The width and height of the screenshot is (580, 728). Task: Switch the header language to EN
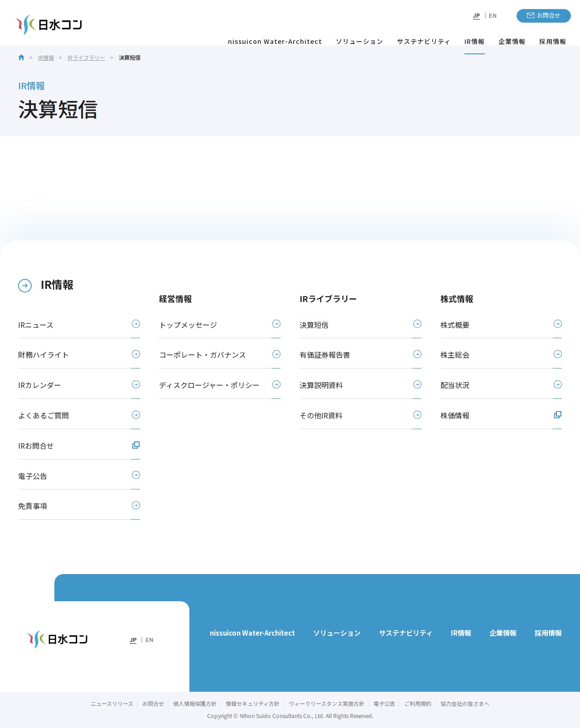click(493, 16)
